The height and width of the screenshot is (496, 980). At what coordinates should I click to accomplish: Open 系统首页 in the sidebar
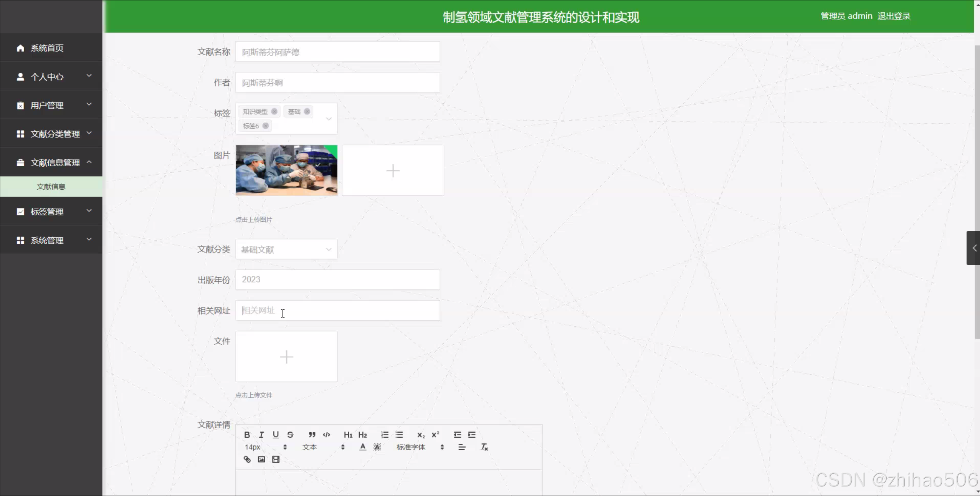tap(47, 48)
